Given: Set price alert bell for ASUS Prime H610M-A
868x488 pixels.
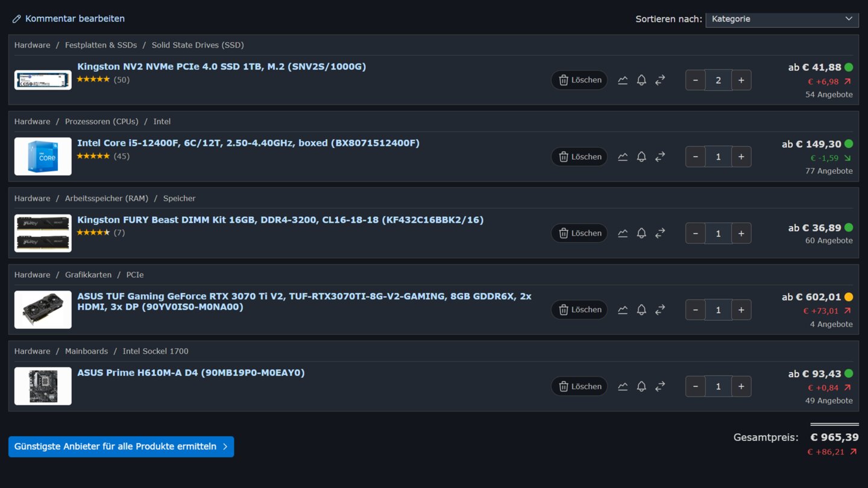Looking at the screenshot, I should point(641,386).
